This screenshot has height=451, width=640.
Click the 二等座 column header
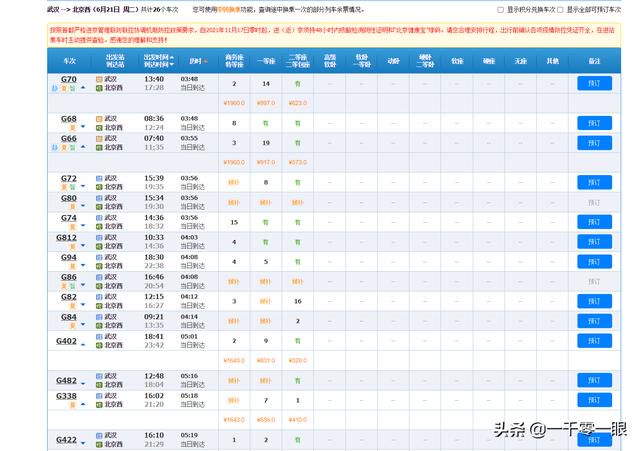tap(298, 58)
